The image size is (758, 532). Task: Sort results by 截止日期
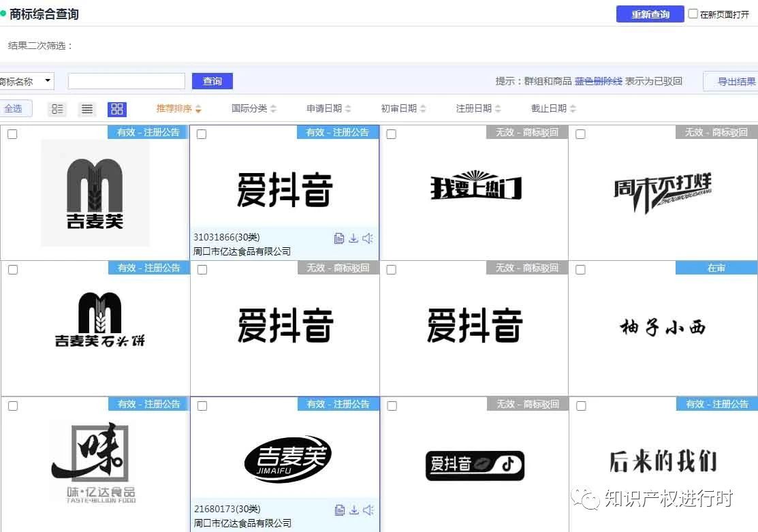tap(553, 108)
